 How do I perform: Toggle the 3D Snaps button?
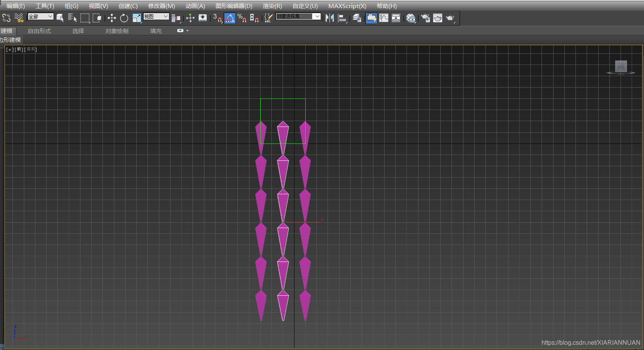click(217, 18)
